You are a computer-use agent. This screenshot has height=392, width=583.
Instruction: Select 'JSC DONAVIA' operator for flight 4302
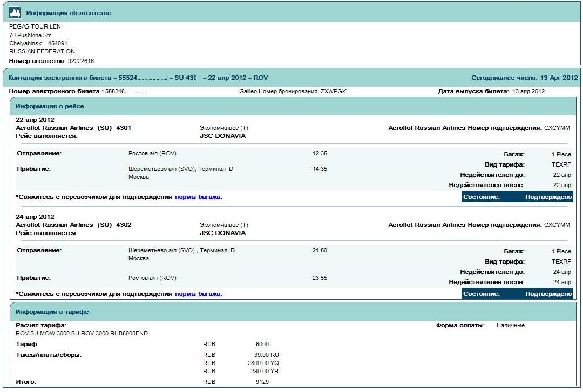click(x=223, y=233)
